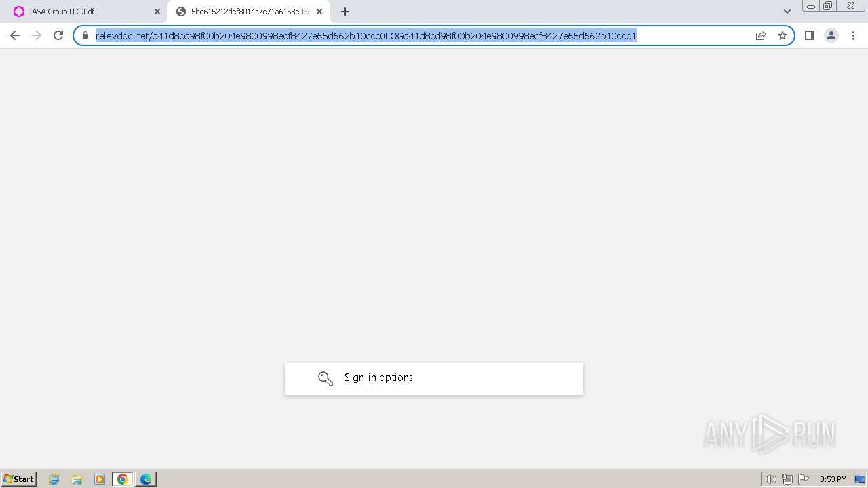Launch Internet Explorer from taskbar
Image resolution: width=868 pixels, height=488 pixels.
tap(54, 479)
